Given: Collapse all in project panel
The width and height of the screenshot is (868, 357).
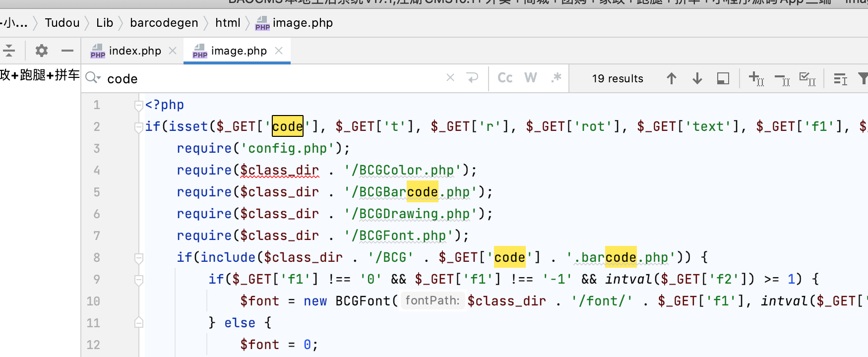Looking at the screenshot, I should coord(8,51).
